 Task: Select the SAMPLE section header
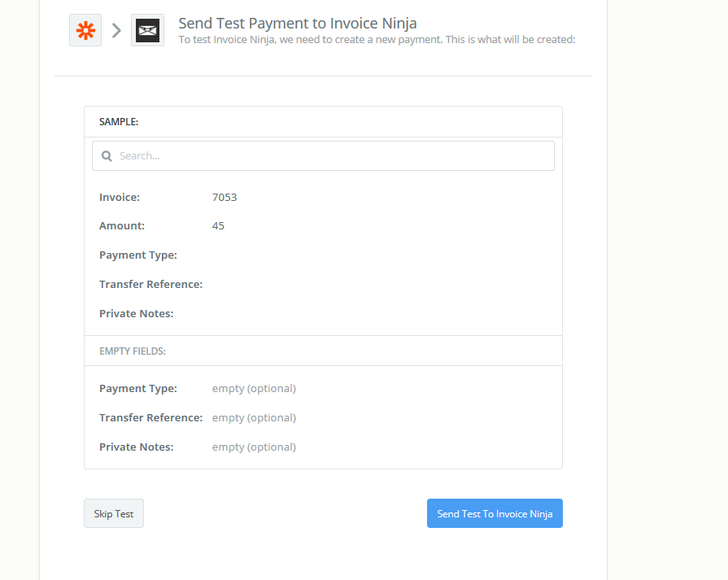pos(119,121)
